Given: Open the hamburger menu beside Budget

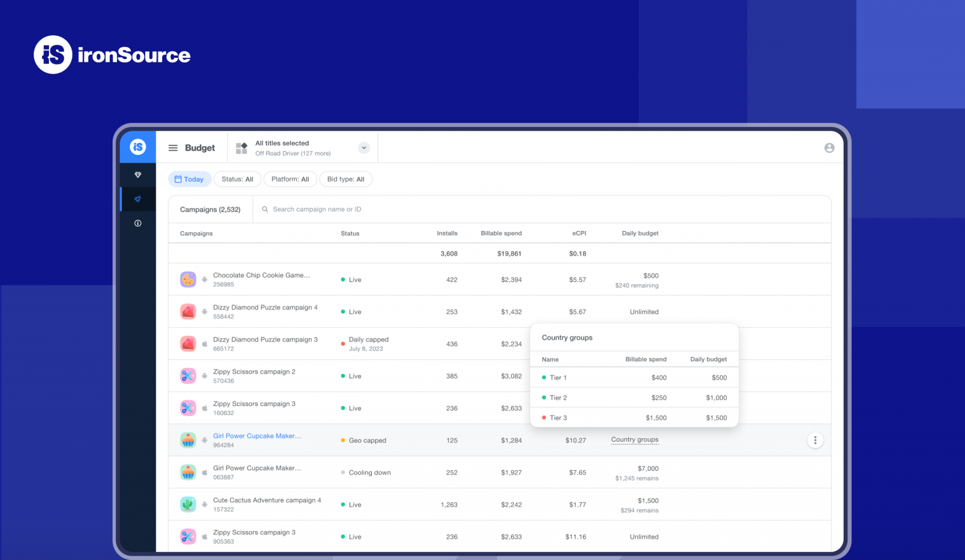Looking at the screenshot, I should click(x=173, y=147).
